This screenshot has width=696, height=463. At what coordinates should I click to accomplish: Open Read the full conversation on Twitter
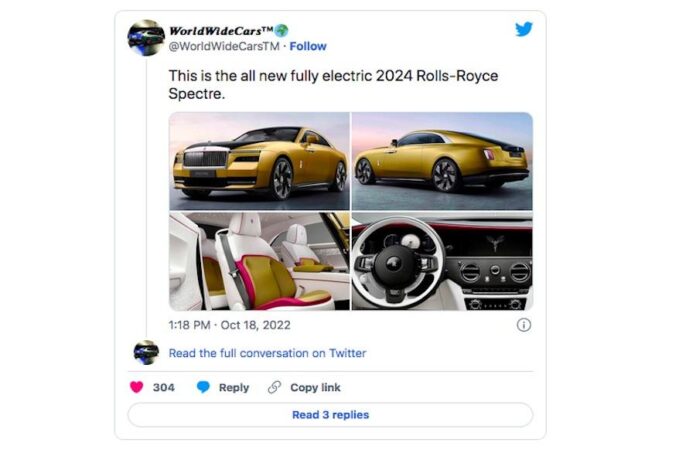267,353
